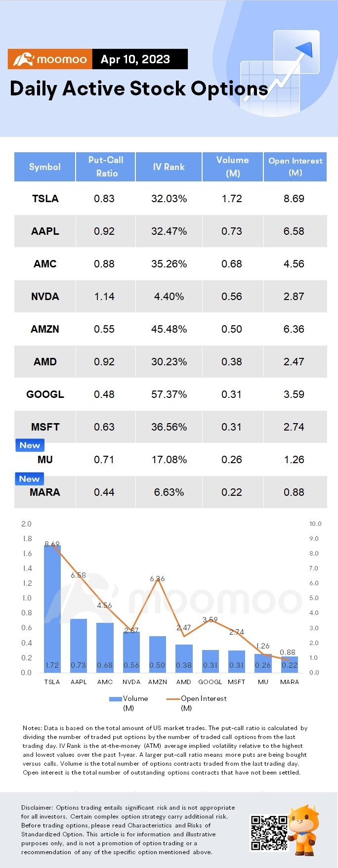Click the orange Open Interest legend line
The width and height of the screenshot is (338, 868).
coord(173,699)
